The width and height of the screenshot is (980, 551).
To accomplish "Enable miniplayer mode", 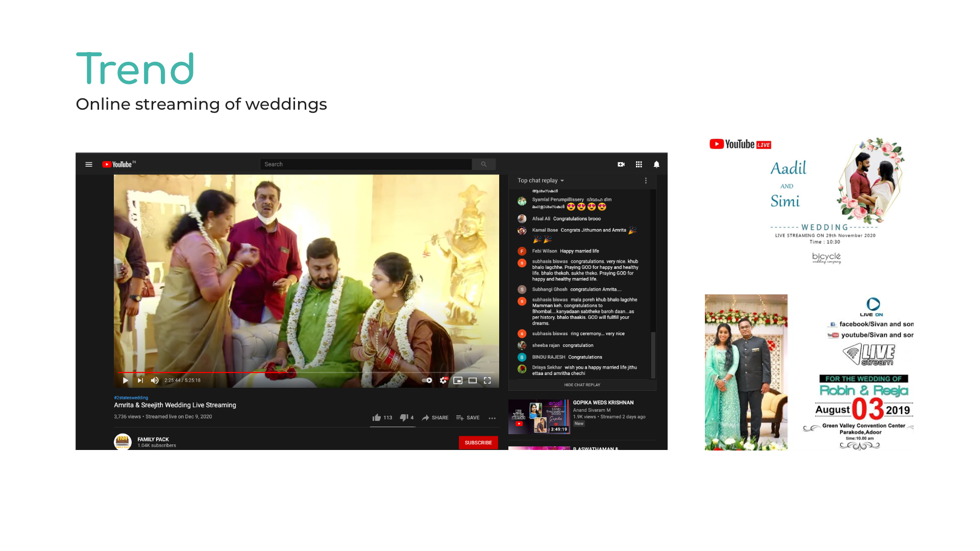I will click(458, 380).
